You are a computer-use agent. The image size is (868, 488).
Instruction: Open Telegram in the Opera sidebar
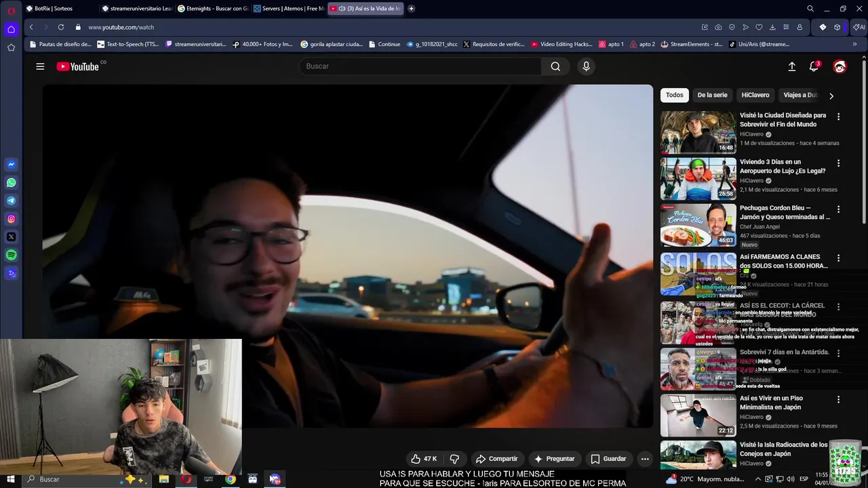point(11,201)
